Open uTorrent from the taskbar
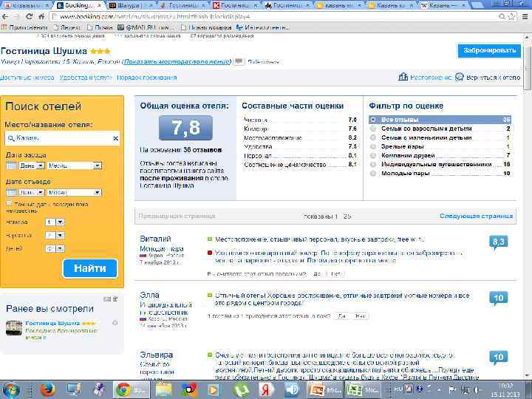 (x=241, y=390)
